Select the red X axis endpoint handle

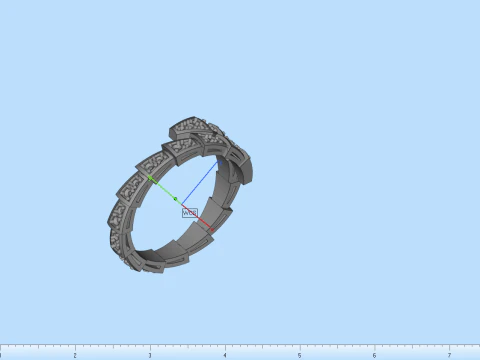tap(212, 230)
